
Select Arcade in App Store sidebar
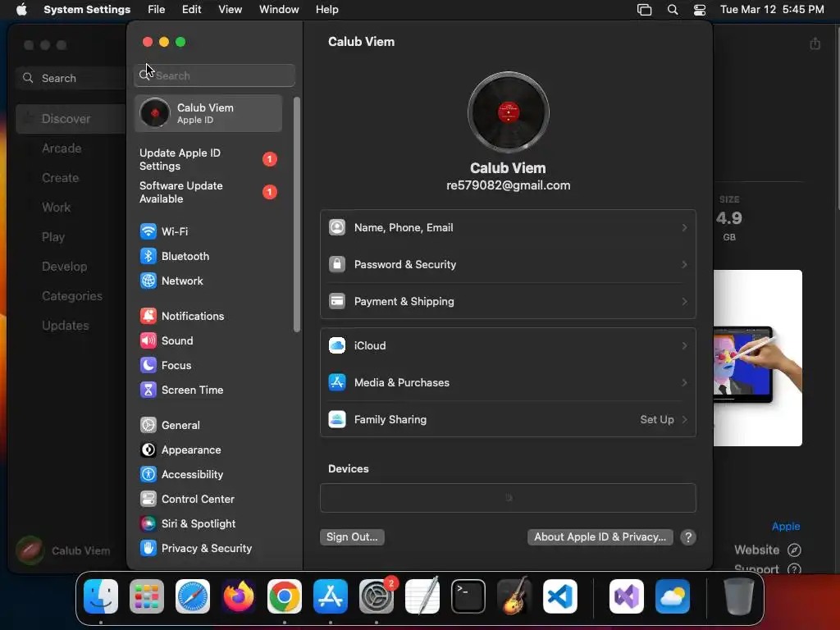[62, 148]
